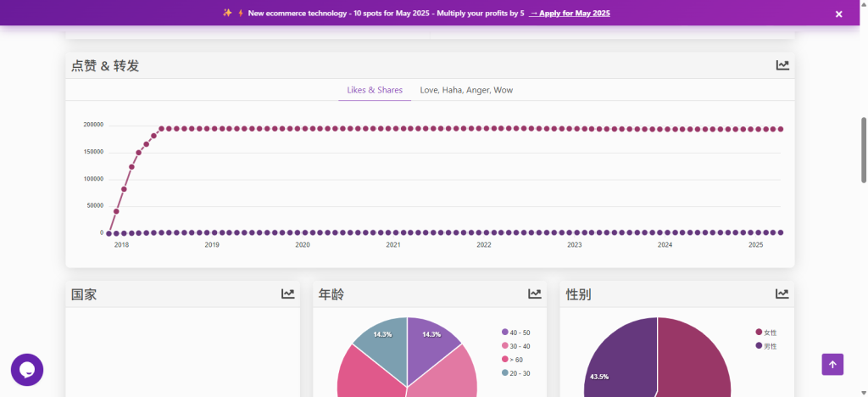Click the page vertical scrollbar thumb
The height and width of the screenshot is (397, 868).
tap(864, 150)
